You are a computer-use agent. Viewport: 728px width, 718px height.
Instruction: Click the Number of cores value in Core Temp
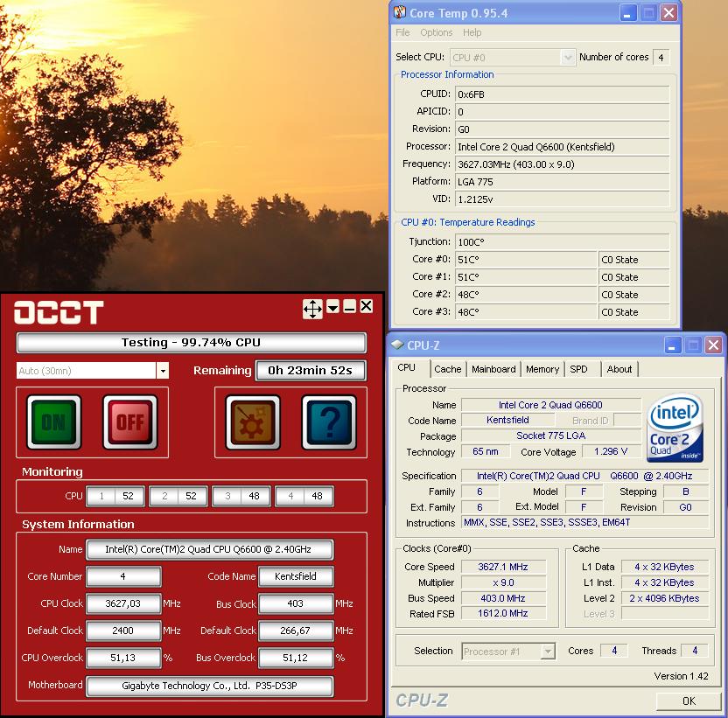coord(661,58)
